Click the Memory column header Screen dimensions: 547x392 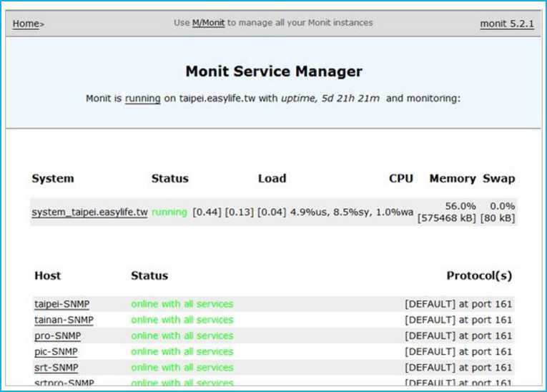(453, 178)
